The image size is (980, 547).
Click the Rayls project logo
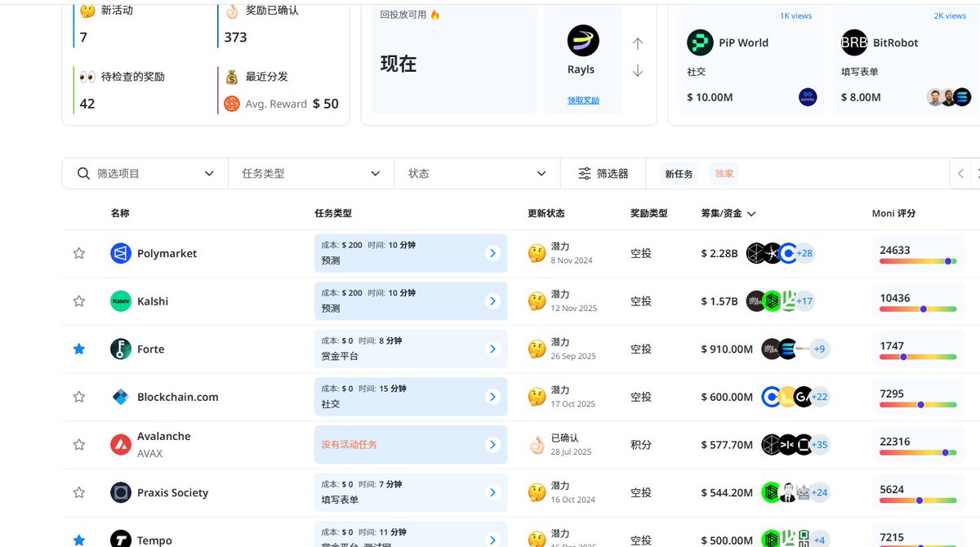click(x=583, y=40)
